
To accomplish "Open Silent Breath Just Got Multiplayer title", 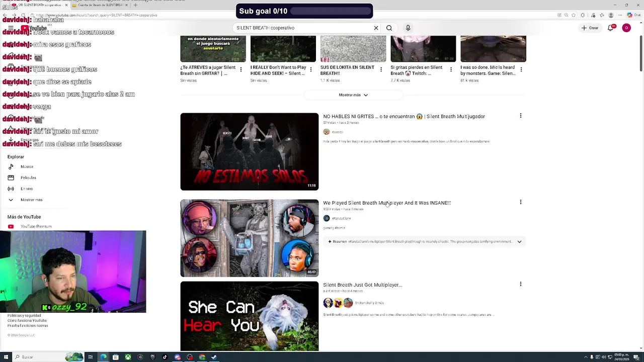I will 362,285.
